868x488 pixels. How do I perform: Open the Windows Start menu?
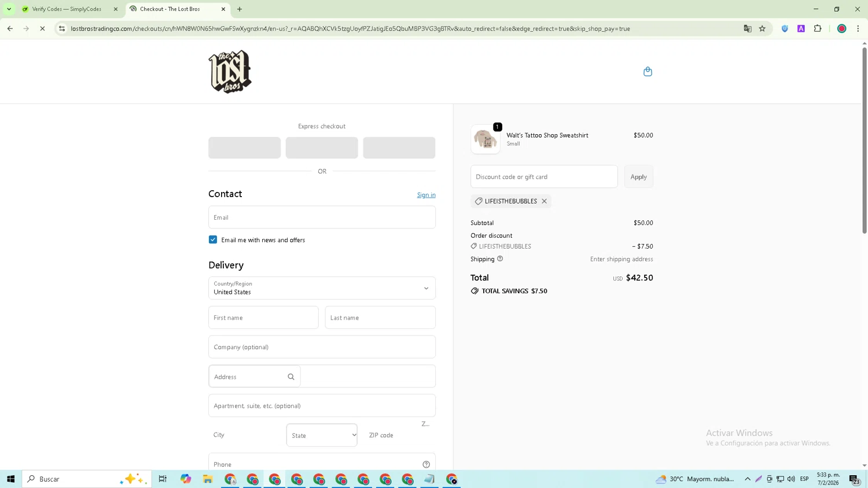10,479
